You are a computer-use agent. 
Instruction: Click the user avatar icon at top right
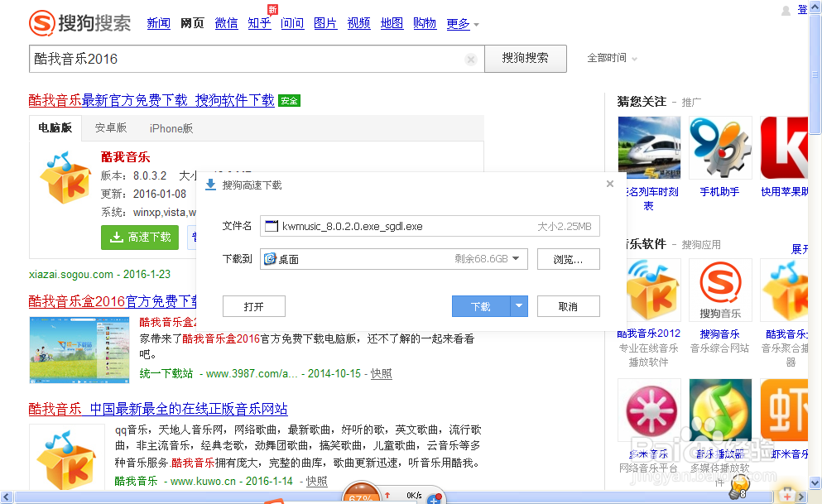coord(786,11)
